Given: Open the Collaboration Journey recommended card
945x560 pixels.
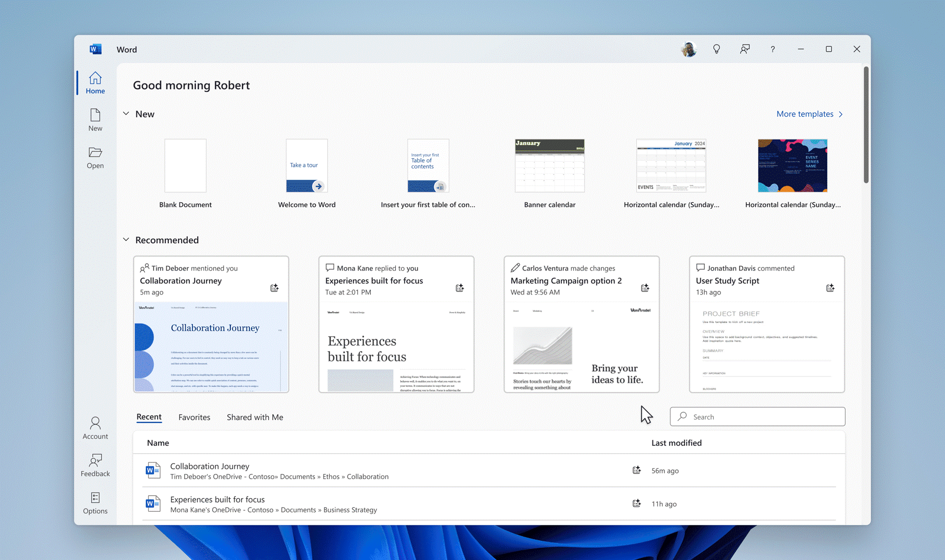Looking at the screenshot, I should (x=211, y=324).
